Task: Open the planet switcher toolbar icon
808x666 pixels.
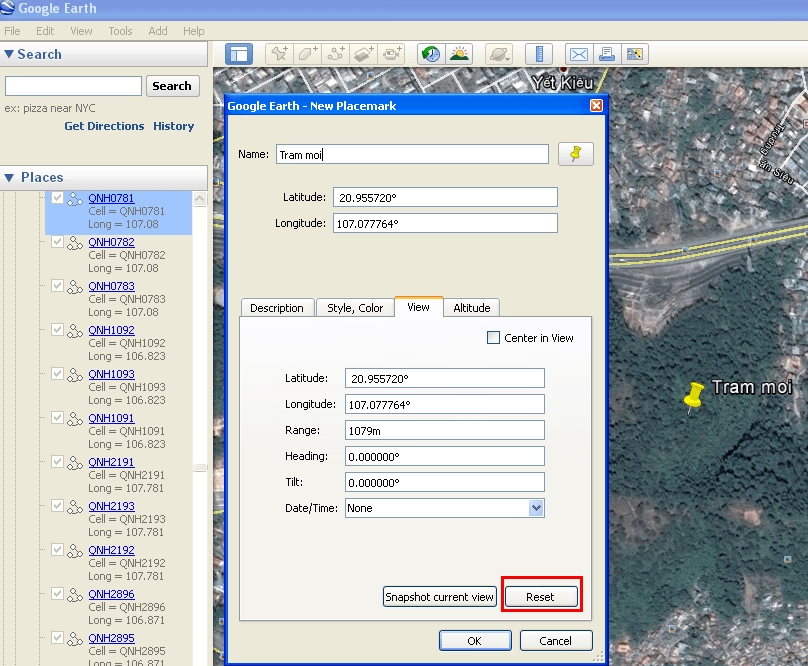Action: (x=498, y=54)
